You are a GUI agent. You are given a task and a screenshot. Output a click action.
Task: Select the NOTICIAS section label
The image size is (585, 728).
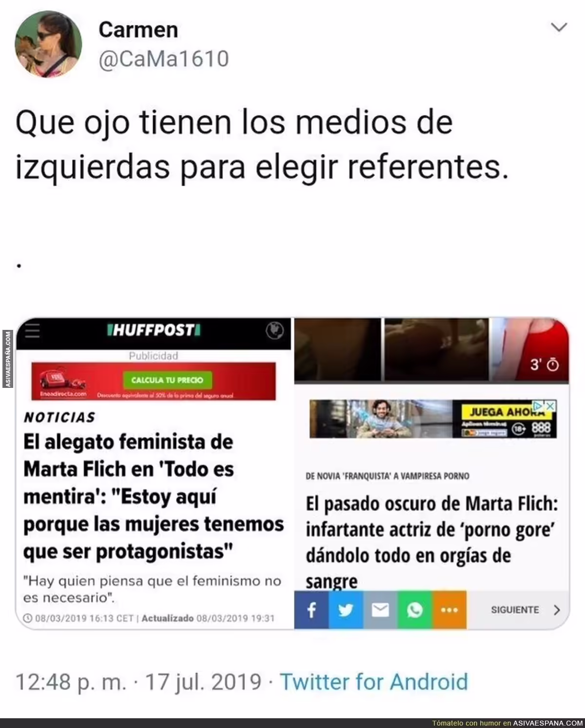coord(59,417)
